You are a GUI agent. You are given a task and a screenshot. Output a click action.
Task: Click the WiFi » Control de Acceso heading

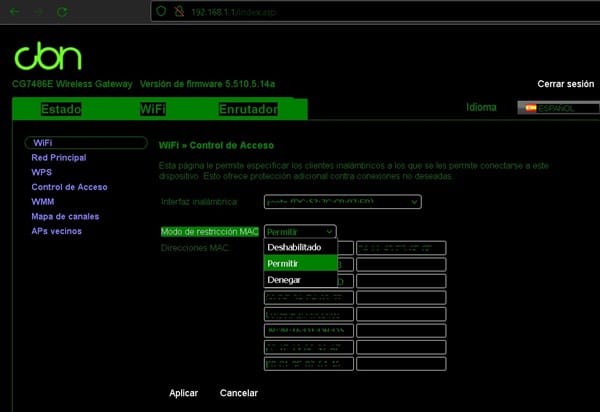[x=216, y=145]
